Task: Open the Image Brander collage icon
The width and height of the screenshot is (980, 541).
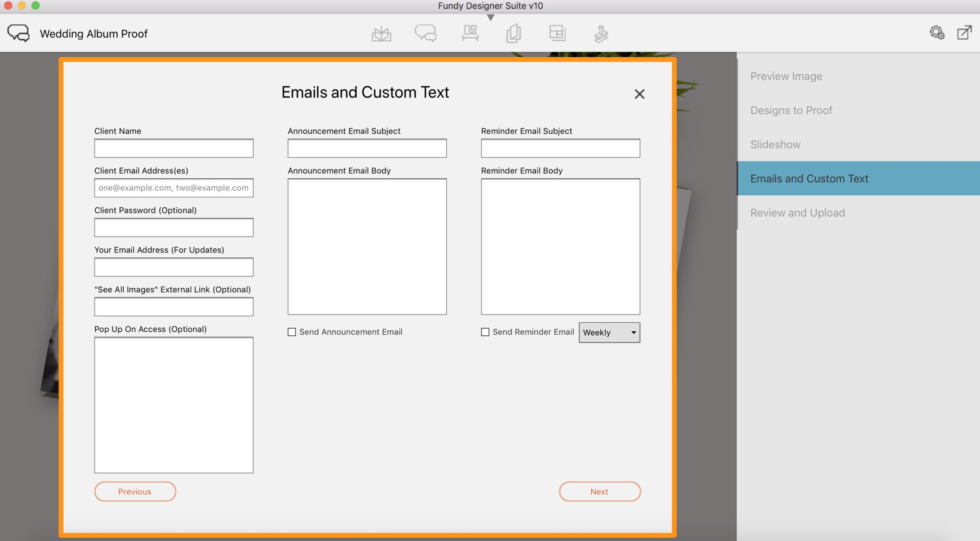Action: pos(557,33)
